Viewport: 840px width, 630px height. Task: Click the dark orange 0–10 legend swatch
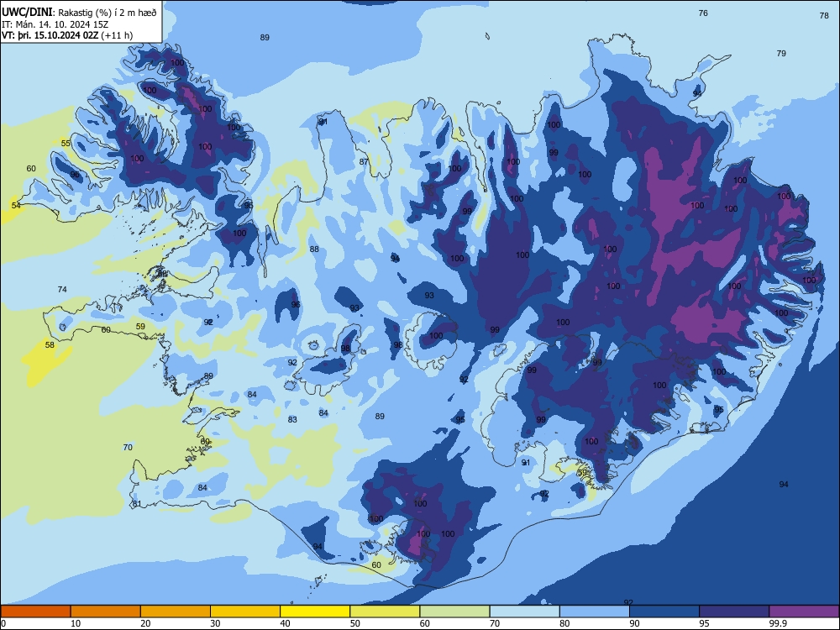(x=35, y=612)
